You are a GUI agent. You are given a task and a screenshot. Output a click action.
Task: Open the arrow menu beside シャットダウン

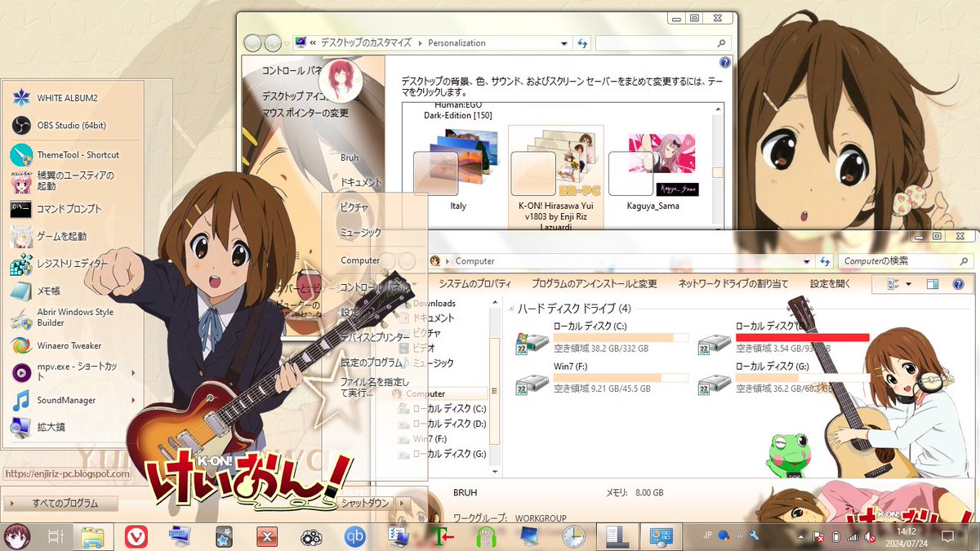(401, 503)
